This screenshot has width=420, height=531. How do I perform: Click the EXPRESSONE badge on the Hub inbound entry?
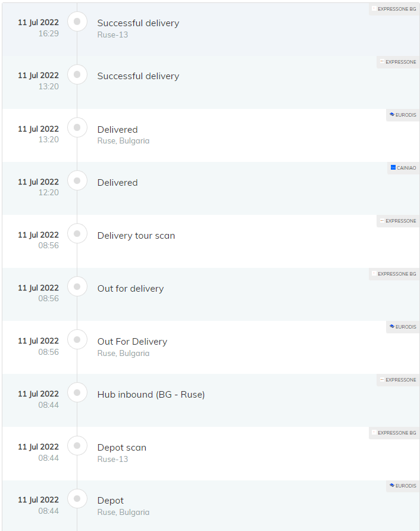398,380
